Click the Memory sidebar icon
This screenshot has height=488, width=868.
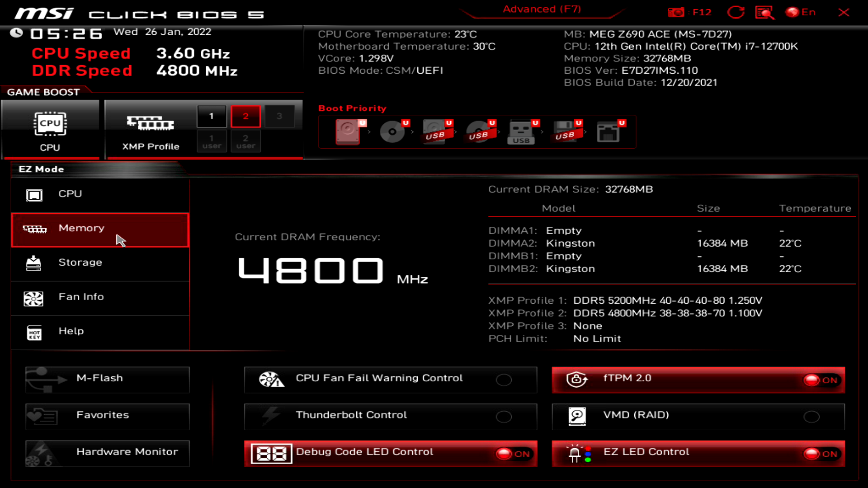(x=34, y=229)
